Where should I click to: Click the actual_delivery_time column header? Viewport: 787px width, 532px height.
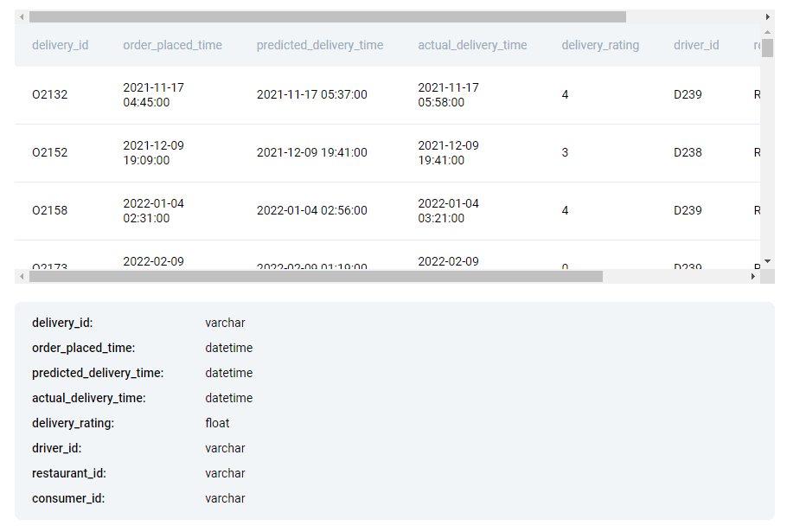[472, 45]
